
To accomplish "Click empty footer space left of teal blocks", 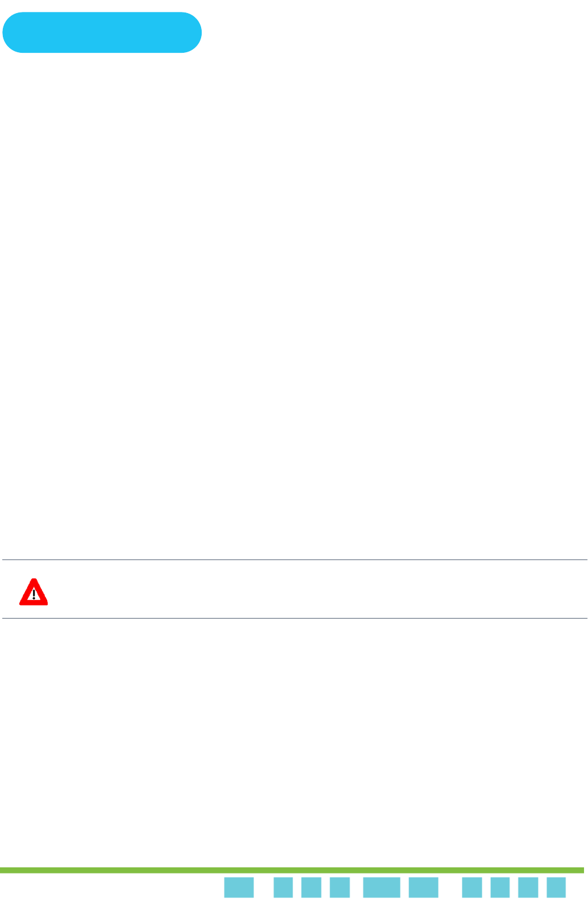I will pyautogui.click(x=111, y=888).
